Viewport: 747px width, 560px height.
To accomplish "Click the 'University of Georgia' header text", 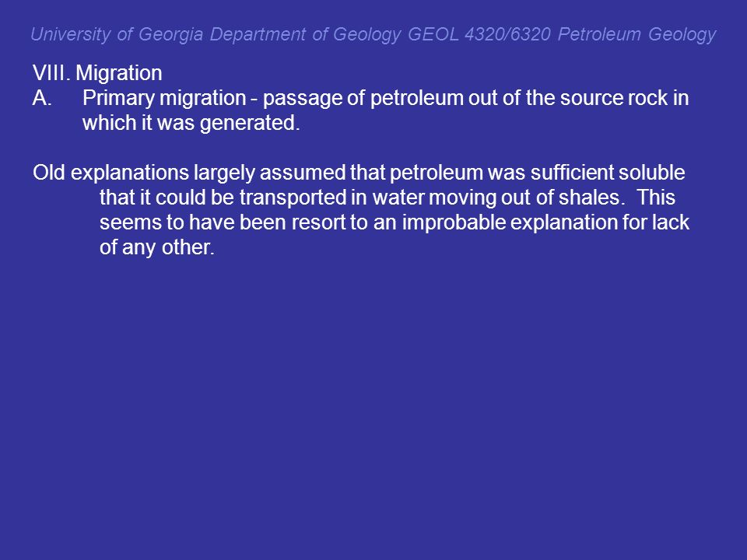I will [117, 34].
